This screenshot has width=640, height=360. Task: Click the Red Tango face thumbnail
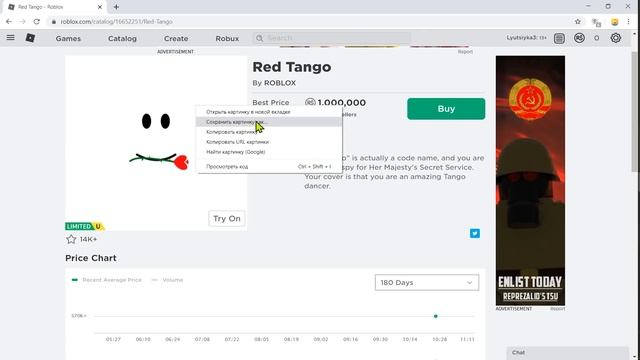(x=156, y=143)
